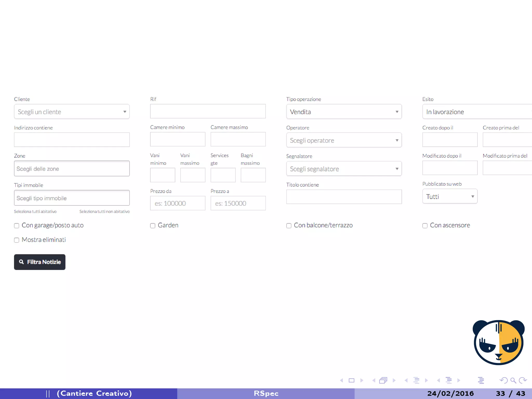Tick the Garden checkbox

point(153,225)
